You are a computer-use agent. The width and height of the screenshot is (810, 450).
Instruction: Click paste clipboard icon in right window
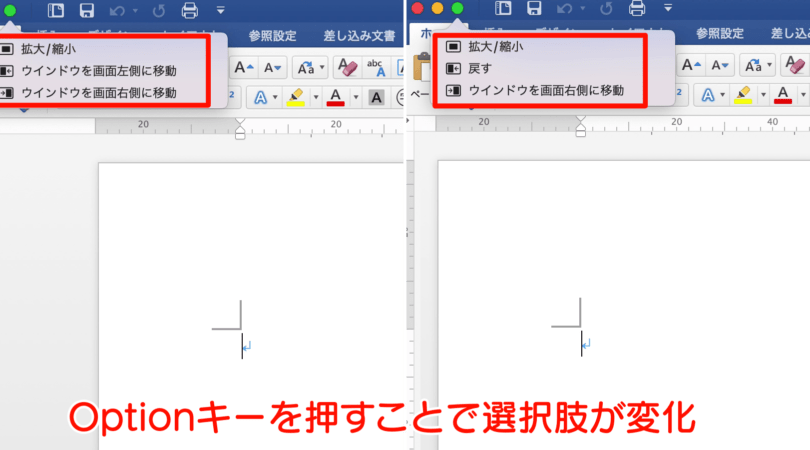point(422,67)
